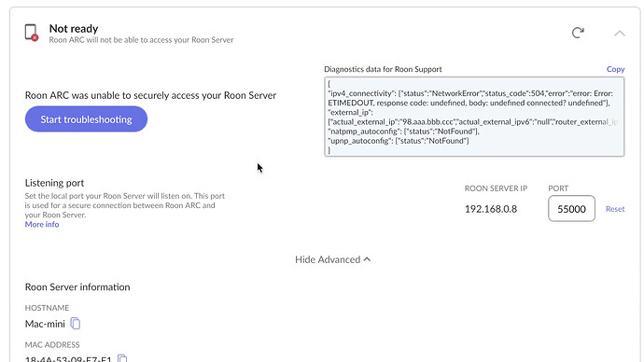Select the 'Diagnostics data for Roon Support' label
Screen dimensions: 644x362
(383, 69)
